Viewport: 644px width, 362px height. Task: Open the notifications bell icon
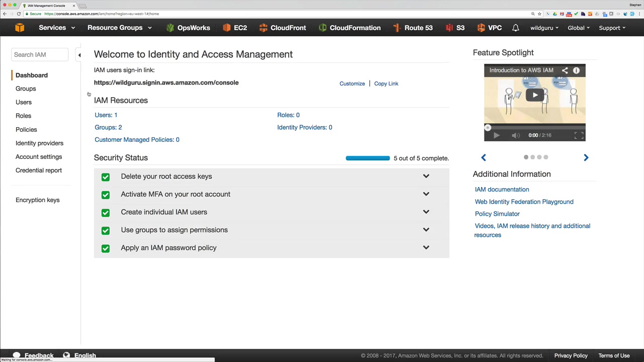click(x=515, y=28)
